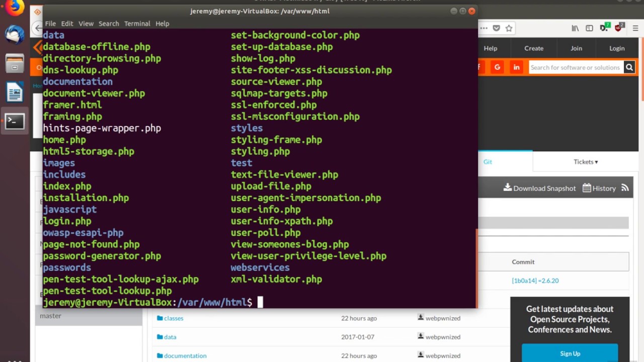Click the LinkedIn social icon on SourceForge
Screen dimensions: 644x362
click(x=516, y=67)
